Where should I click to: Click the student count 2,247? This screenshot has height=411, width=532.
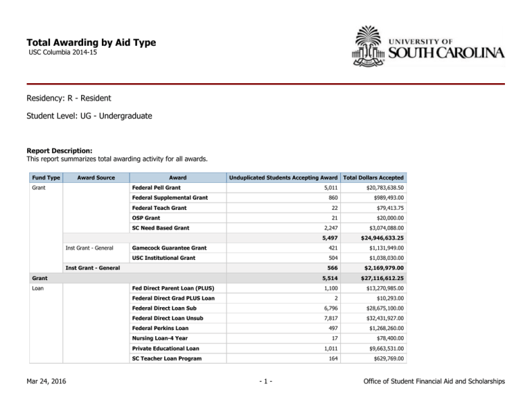[331, 228]
